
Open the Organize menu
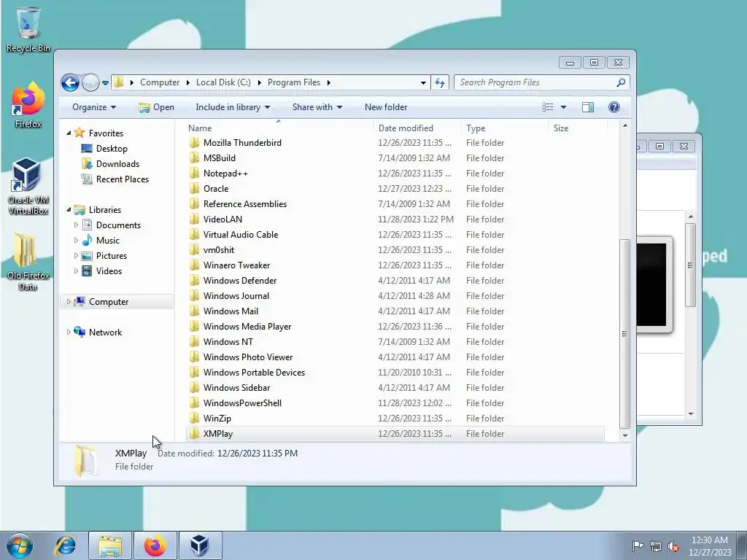pyautogui.click(x=94, y=107)
